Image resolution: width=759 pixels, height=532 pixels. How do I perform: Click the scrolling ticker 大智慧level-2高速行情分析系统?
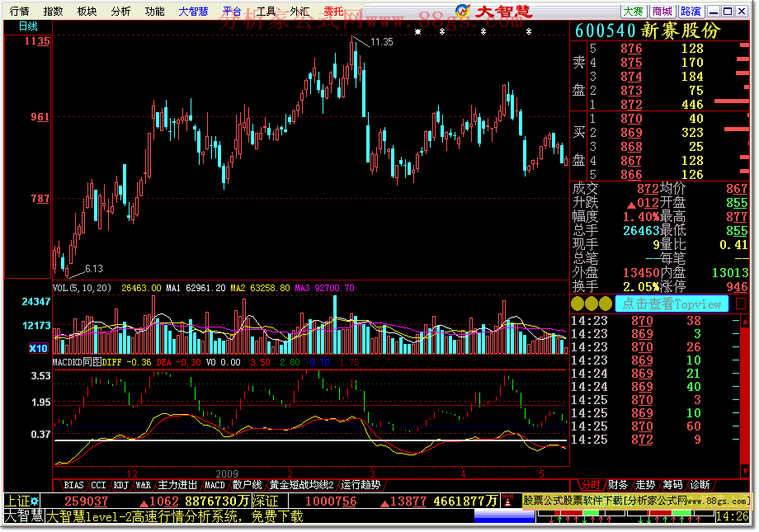click(x=175, y=516)
